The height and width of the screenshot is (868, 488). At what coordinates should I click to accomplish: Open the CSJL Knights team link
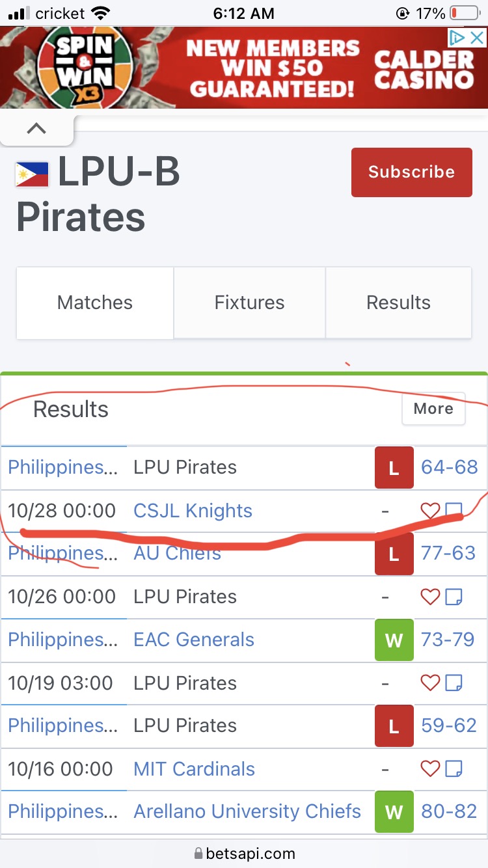[193, 511]
